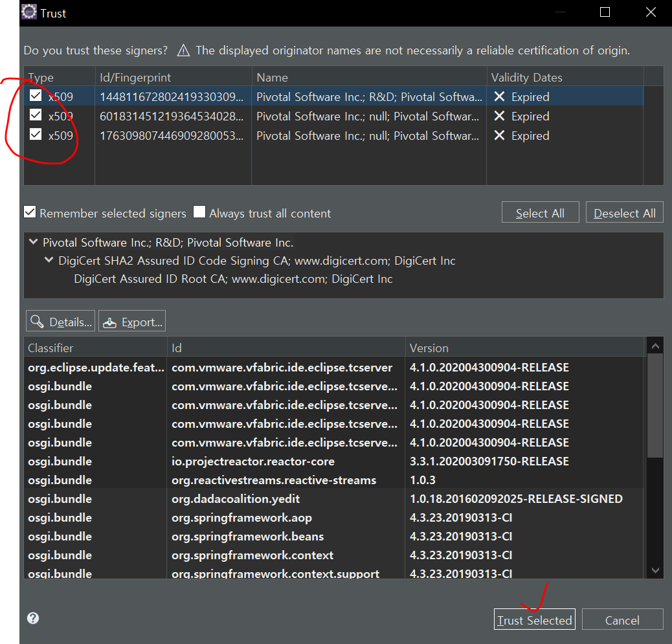Click fingerprint 17630980744690928005 3...

coord(172,135)
